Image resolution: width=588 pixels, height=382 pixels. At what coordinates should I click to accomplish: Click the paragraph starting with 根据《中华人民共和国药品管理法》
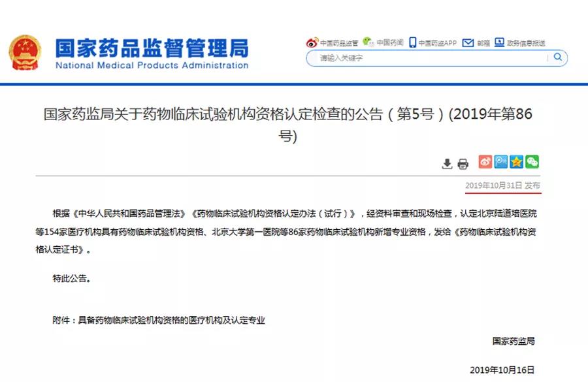click(x=286, y=232)
